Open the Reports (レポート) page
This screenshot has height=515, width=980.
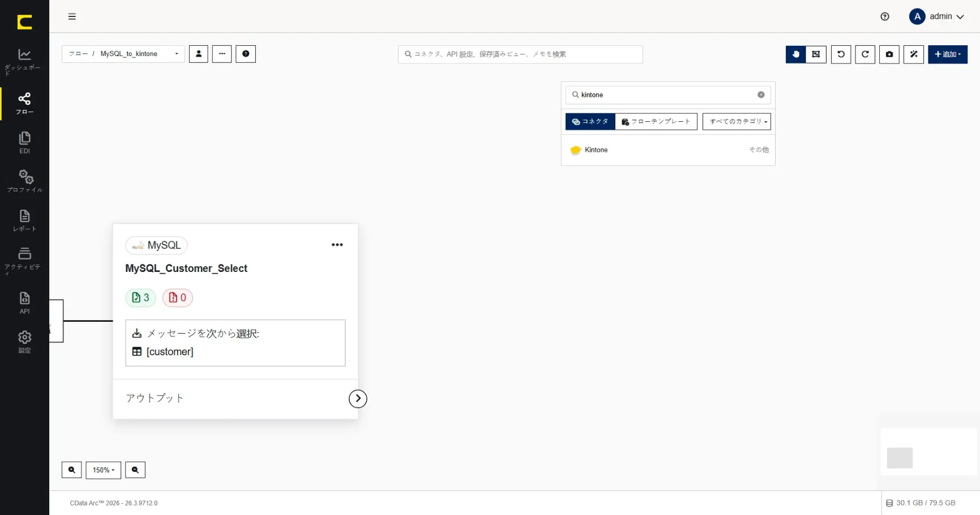point(24,220)
